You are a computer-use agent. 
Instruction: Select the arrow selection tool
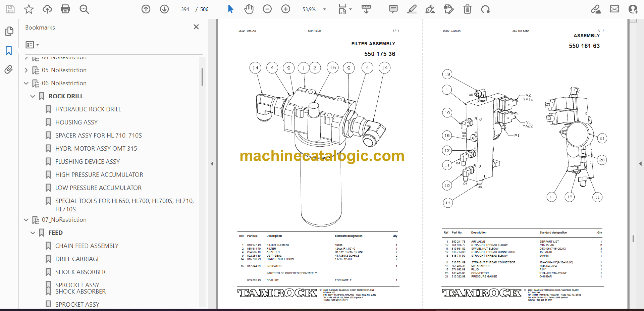coord(230,9)
